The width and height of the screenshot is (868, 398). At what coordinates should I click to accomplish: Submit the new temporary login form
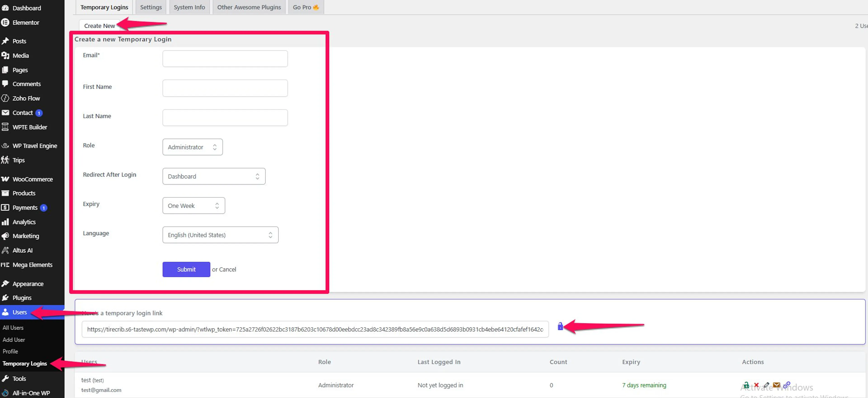(186, 269)
